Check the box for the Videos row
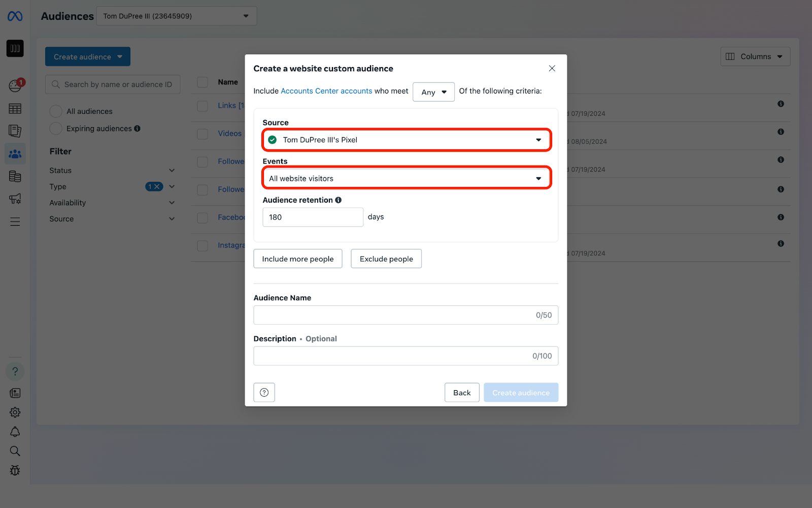Screen dimensions: 812x508 click(x=202, y=134)
